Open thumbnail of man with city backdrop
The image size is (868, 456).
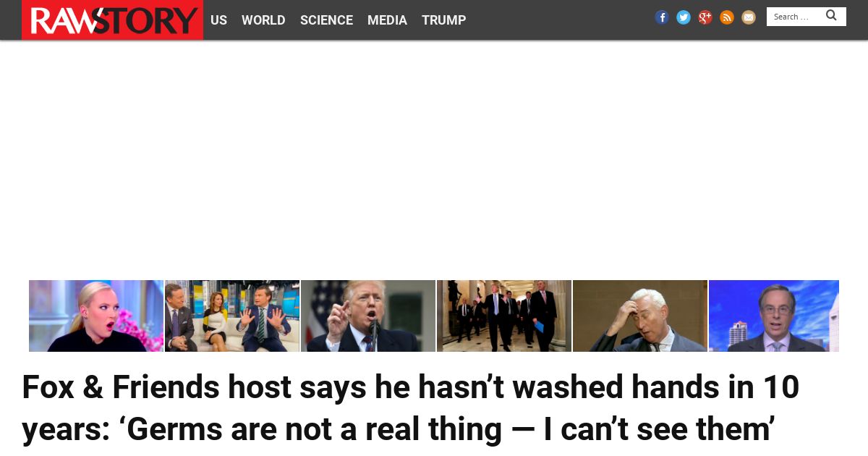[774, 316]
